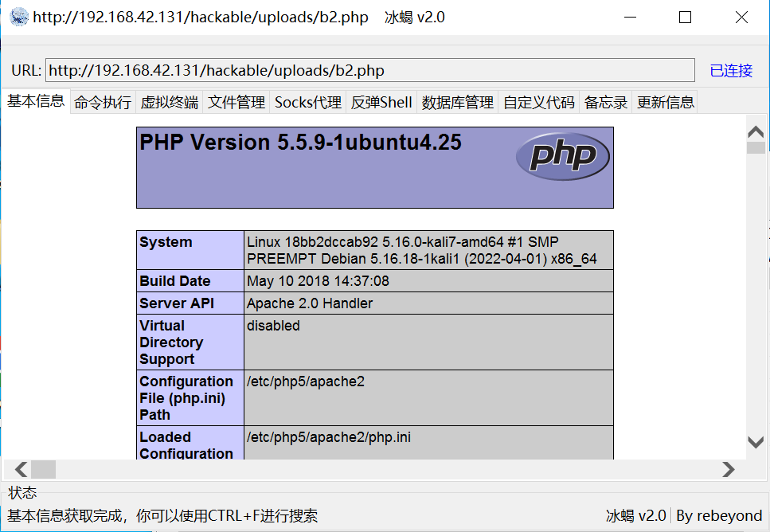Open the 虚拟终端 tab
The image size is (770, 532).
pos(170,103)
